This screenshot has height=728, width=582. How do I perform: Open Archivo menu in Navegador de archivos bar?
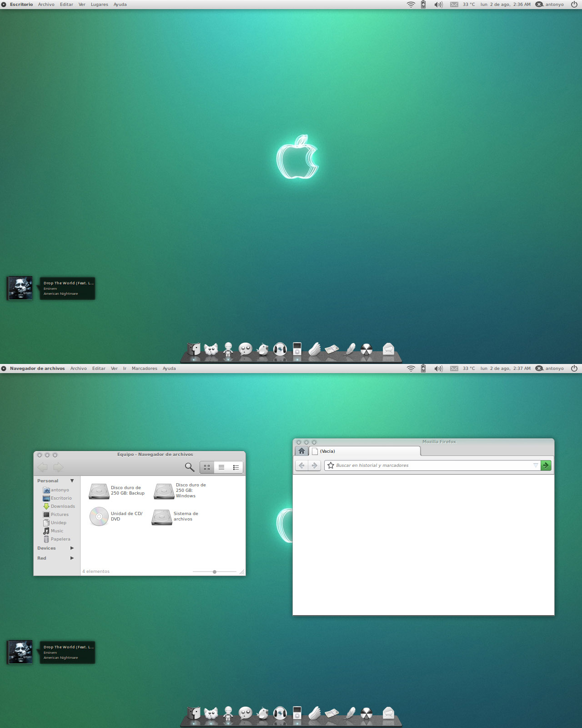pyautogui.click(x=79, y=369)
